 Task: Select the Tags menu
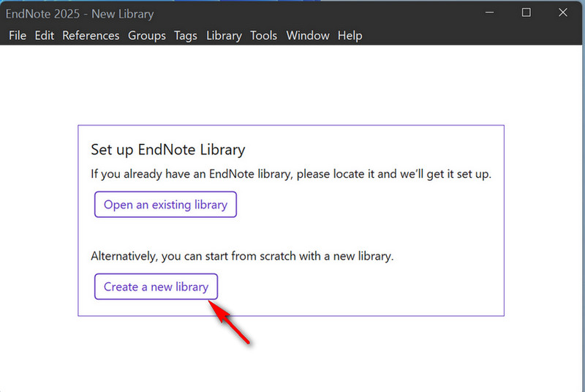point(186,35)
